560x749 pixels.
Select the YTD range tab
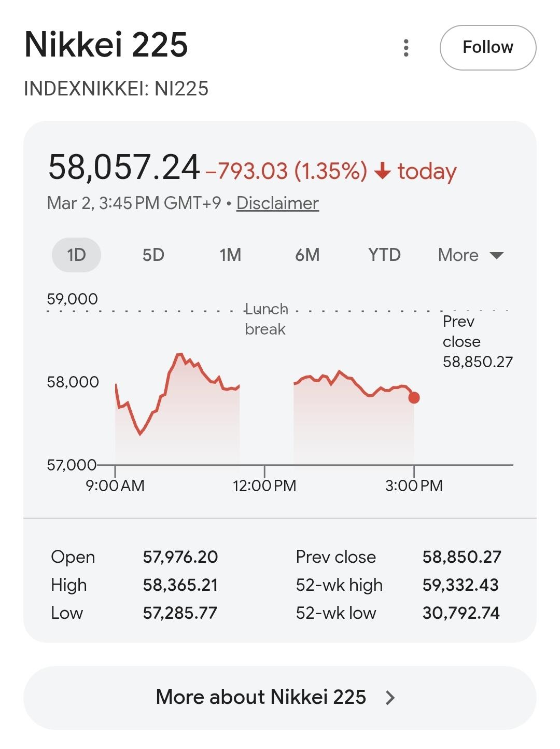(x=384, y=255)
